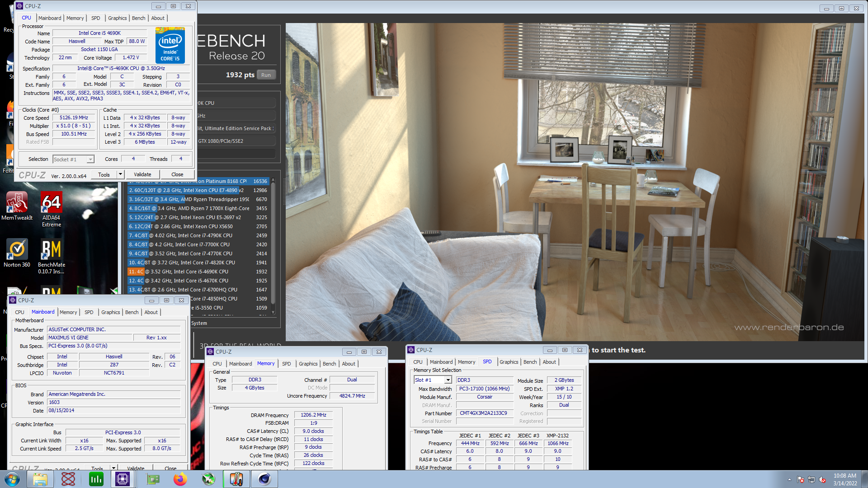
Task: Click Run button beside 1932 pts
Action: click(x=266, y=75)
